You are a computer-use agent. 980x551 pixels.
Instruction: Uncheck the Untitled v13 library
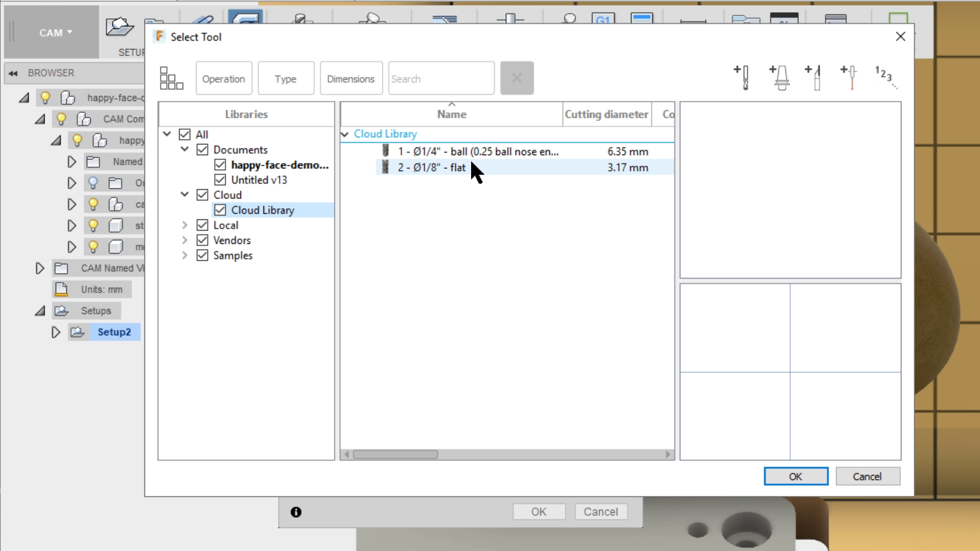220,180
